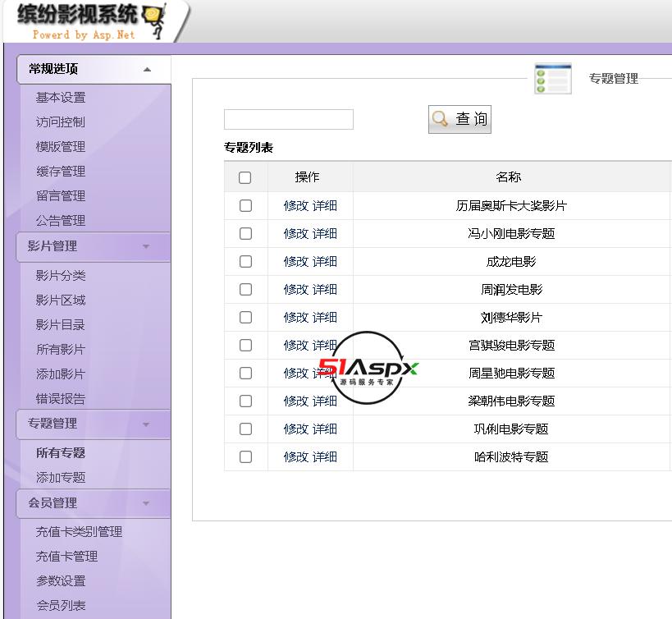The image size is (672, 619).
Task: Open 缓存管理 in the sidebar
Action: [x=61, y=172]
